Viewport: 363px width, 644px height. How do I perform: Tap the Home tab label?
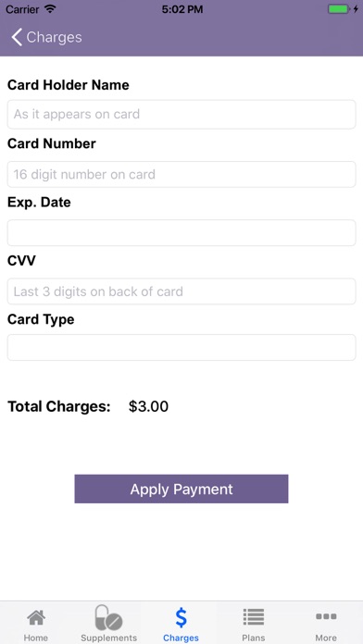click(36, 638)
